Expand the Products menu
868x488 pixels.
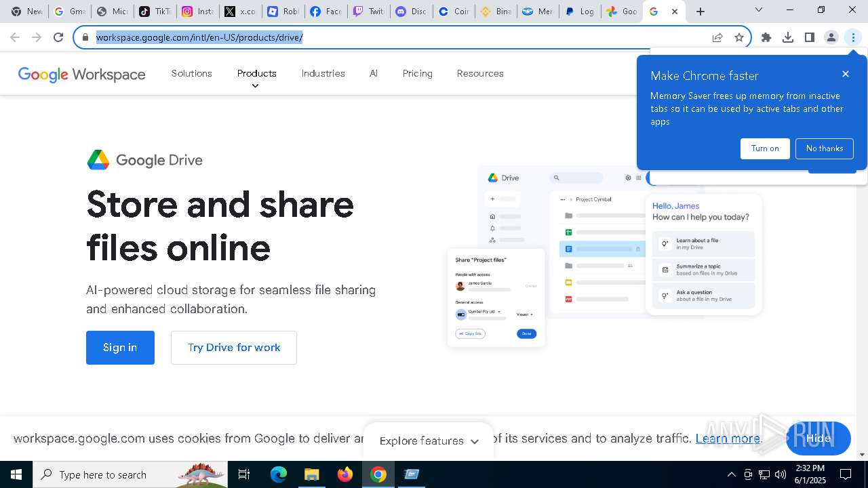[256, 73]
